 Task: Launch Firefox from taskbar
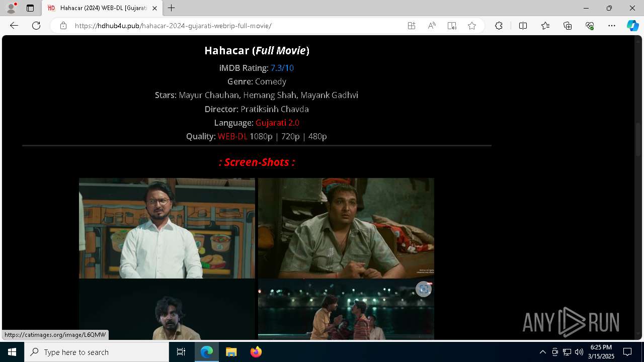pos(256,352)
